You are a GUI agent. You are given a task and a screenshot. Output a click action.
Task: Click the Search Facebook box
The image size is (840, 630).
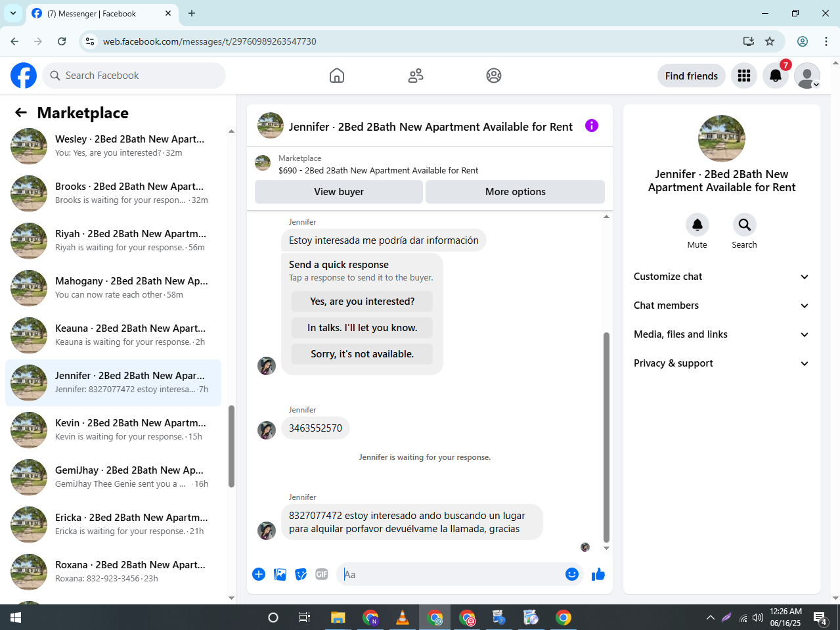(x=134, y=76)
